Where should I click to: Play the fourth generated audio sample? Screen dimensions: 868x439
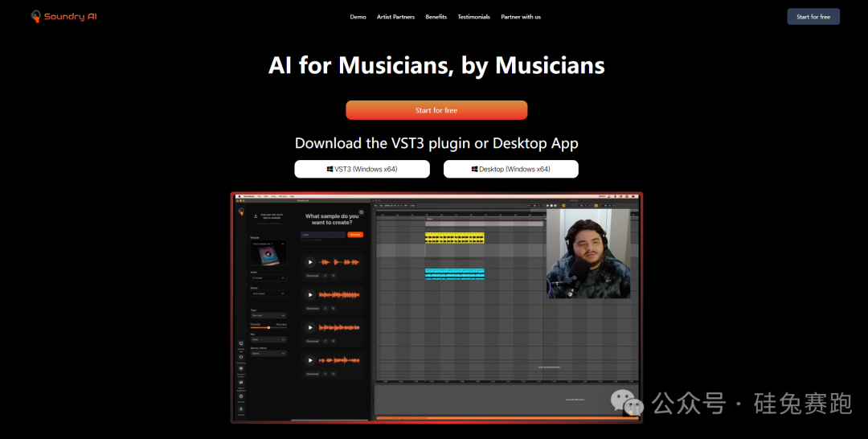click(310, 360)
